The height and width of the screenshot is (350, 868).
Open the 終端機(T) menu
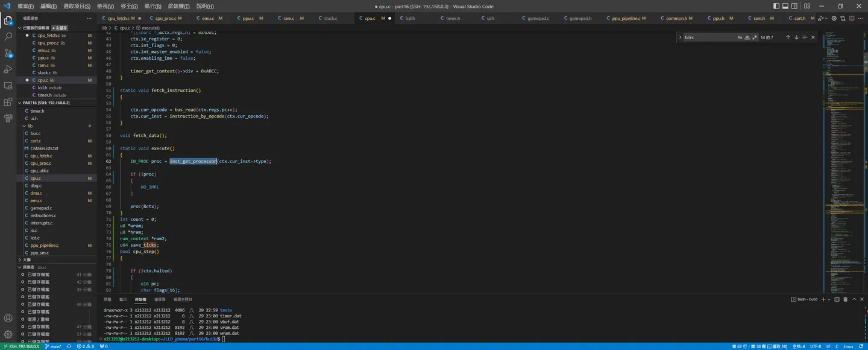click(178, 6)
